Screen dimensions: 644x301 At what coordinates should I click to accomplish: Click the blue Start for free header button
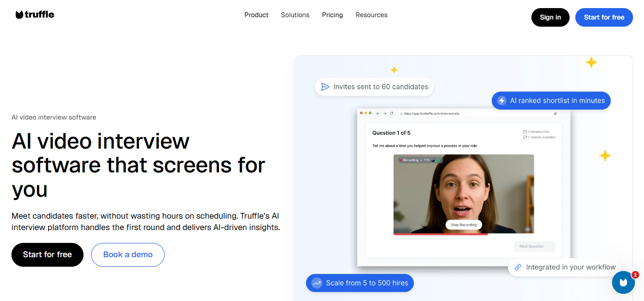pyautogui.click(x=604, y=17)
